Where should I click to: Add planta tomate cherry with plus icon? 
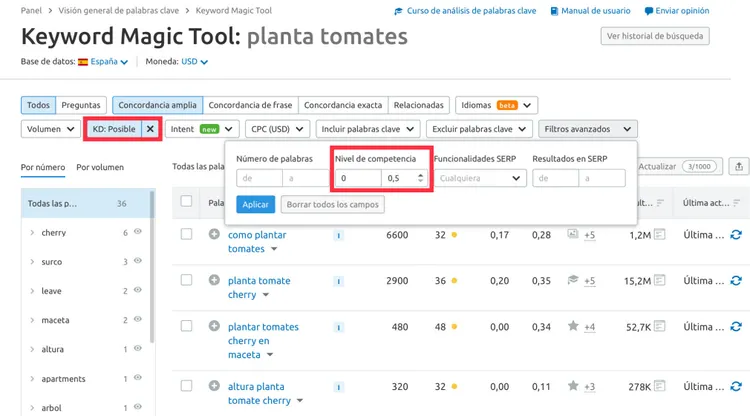pyautogui.click(x=214, y=280)
